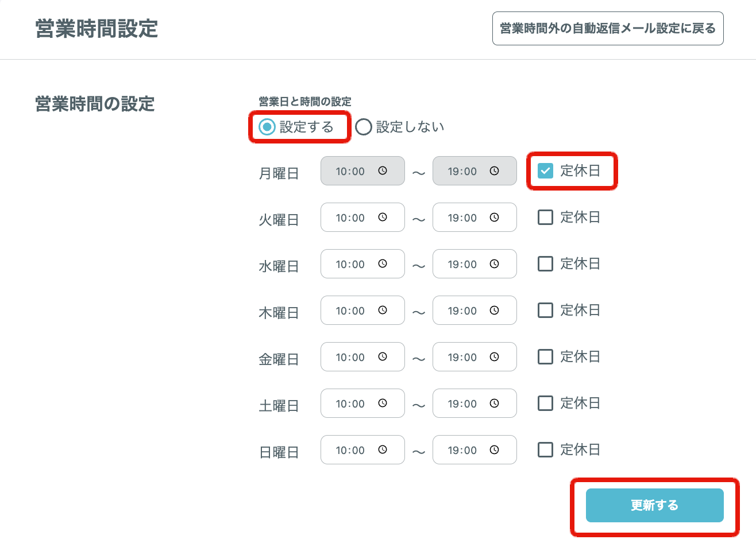
Task: Open clock icon in Sunday start time
Action: 383,449
